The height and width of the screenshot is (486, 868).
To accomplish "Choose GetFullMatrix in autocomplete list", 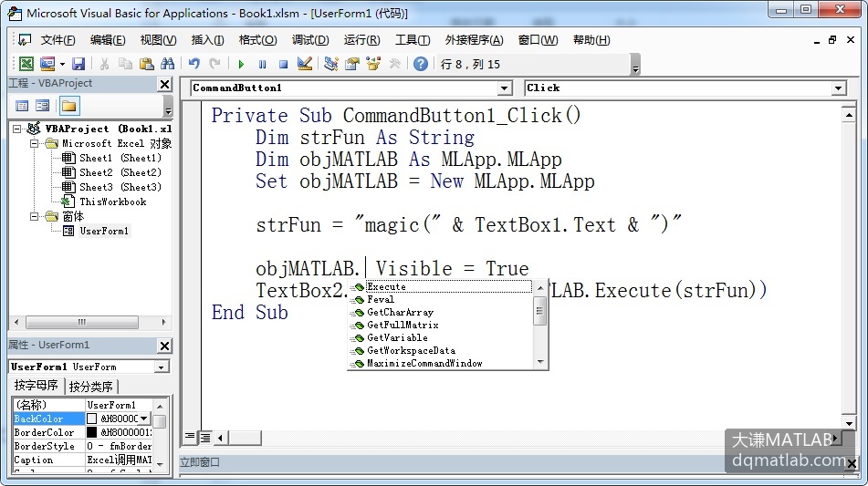I will (440, 326).
